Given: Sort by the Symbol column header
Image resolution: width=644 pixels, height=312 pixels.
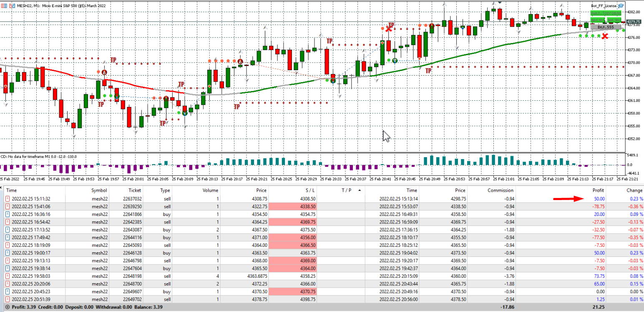Looking at the screenshot, I should point(99,190).
